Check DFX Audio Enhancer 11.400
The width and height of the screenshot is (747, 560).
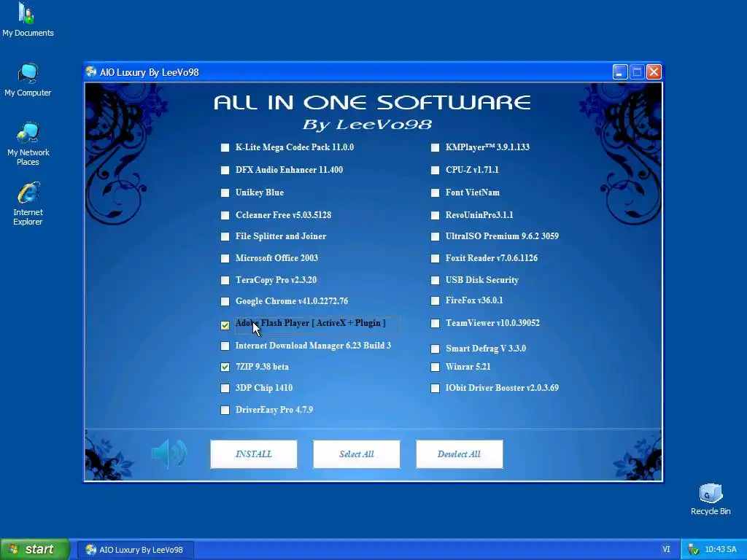225,170
